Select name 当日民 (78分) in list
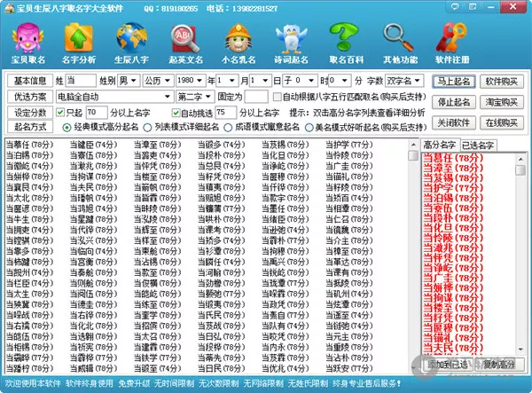The height and width of the screenshot is (393, 532). [222, 368]
